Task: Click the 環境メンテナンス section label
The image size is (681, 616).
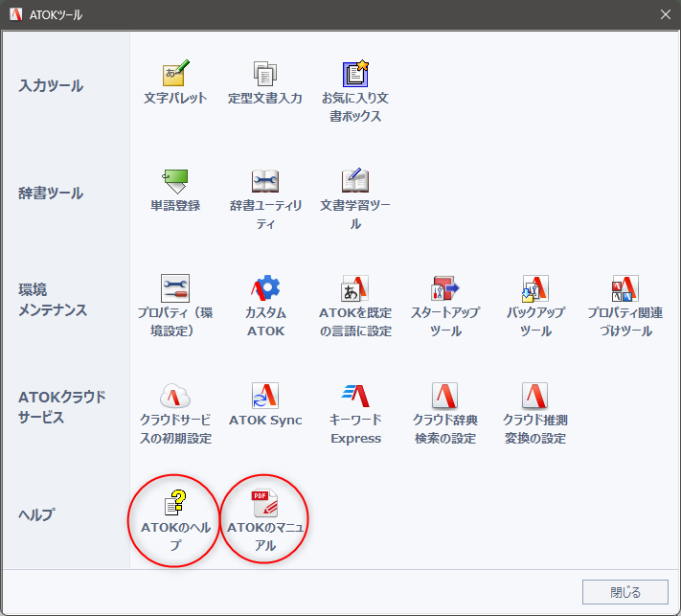Action: (x=53, y=300)
